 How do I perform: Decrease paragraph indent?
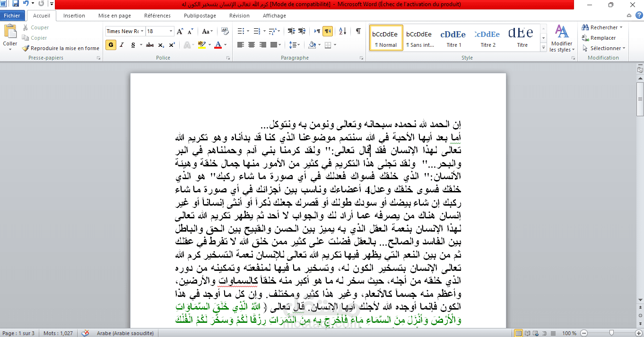point(291,32)
